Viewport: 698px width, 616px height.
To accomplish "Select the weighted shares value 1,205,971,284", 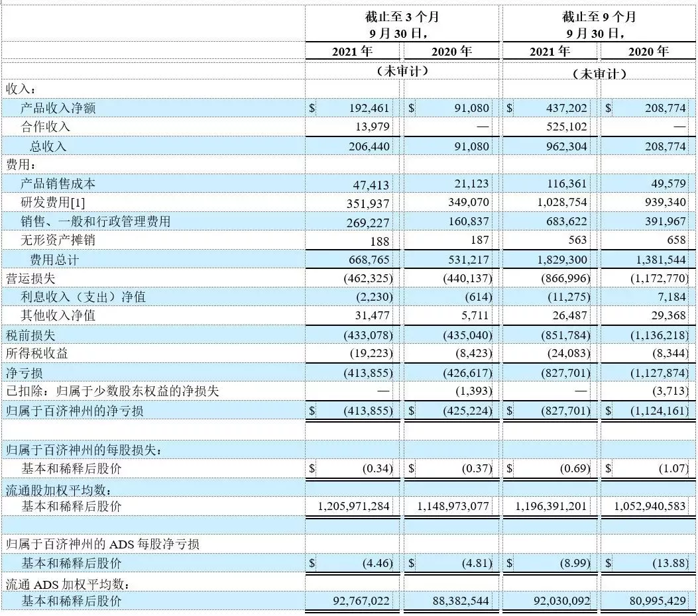I will (353, 507).
